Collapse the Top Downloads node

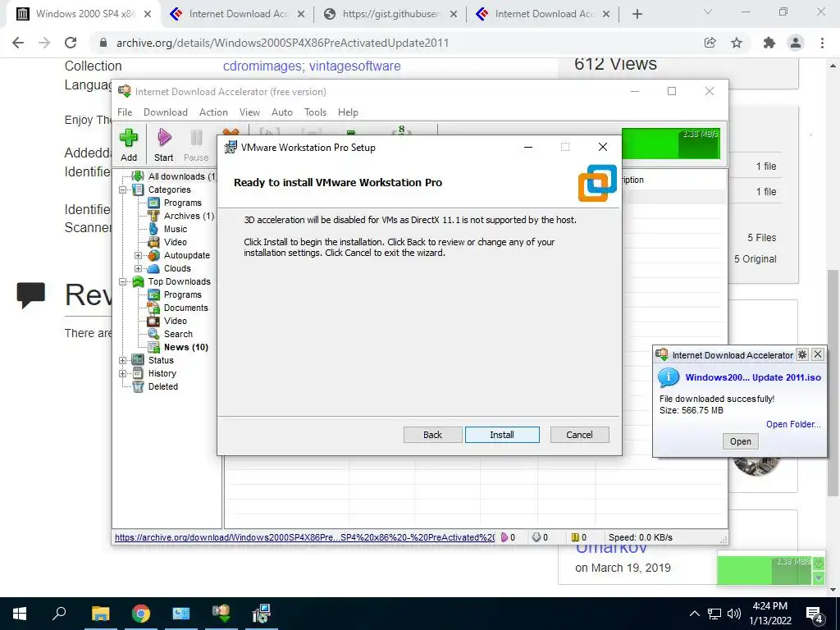pos(123,282)
